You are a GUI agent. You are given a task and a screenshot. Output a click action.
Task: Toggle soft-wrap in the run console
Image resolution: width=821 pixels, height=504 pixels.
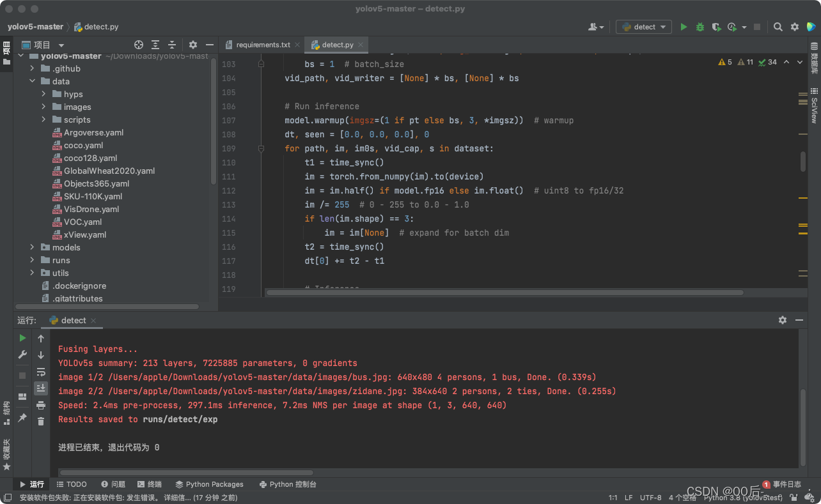coord(41,372)
